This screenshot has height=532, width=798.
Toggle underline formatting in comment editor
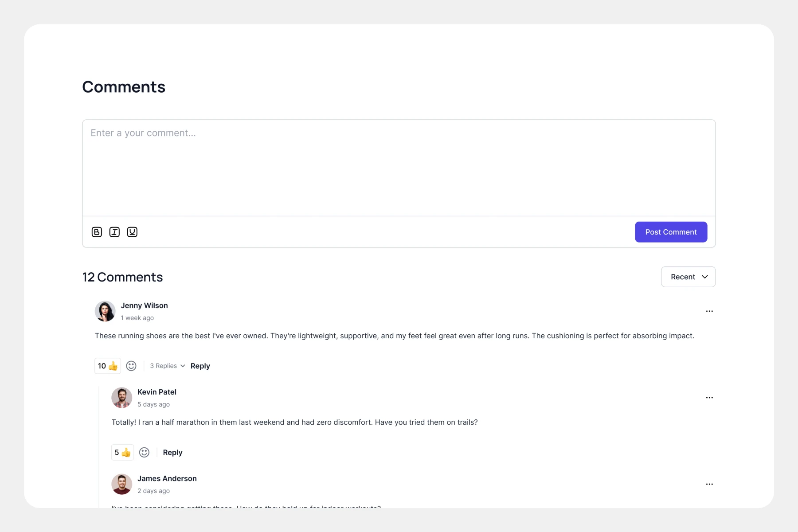pyautogui.click(x=132, y=232)
